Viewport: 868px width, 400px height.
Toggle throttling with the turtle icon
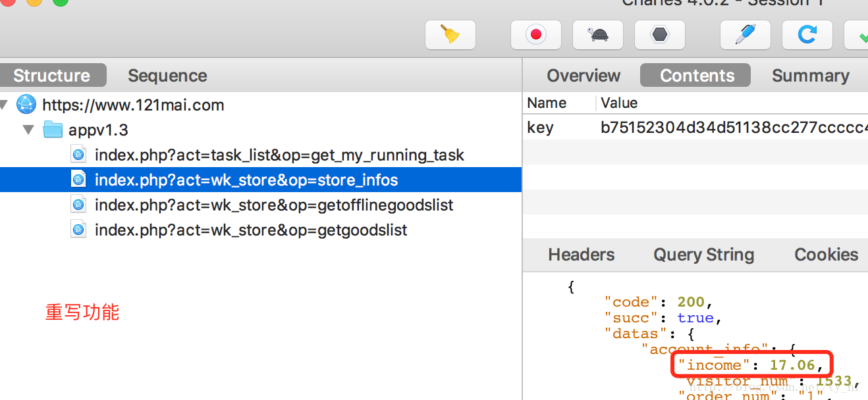(598, 34)
